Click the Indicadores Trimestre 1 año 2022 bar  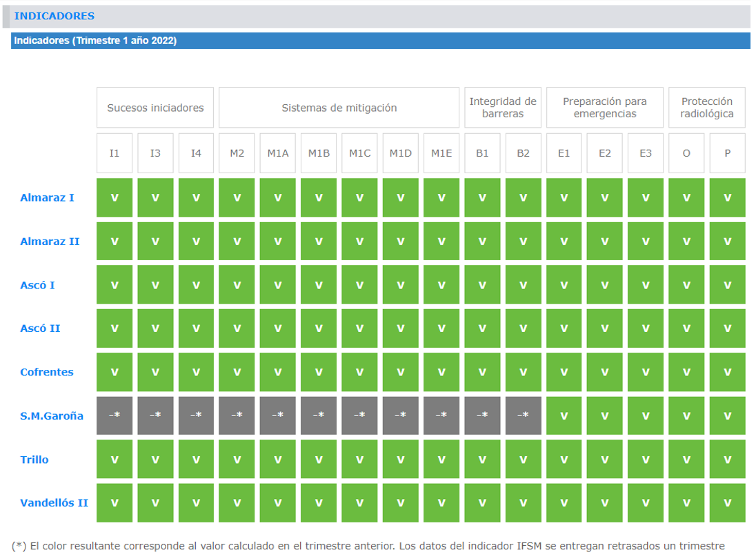pyautogui.click(x=380, y=41)
